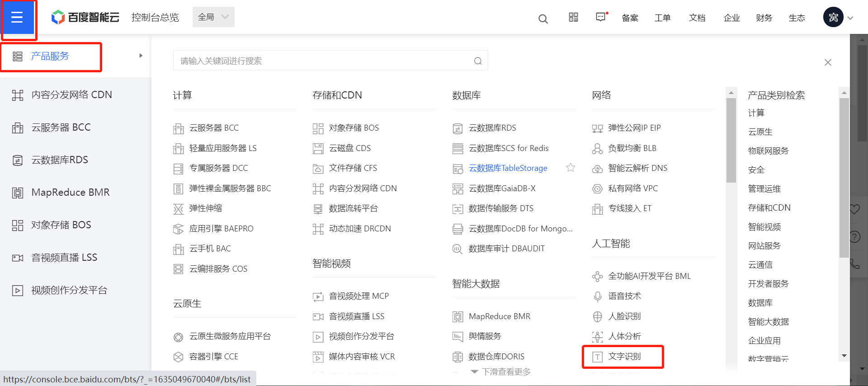Viewport: 868px width, 386px height.
Task: Click the 弹性伸缩 icon in 计算 column
Action: (x=179, y=209)
